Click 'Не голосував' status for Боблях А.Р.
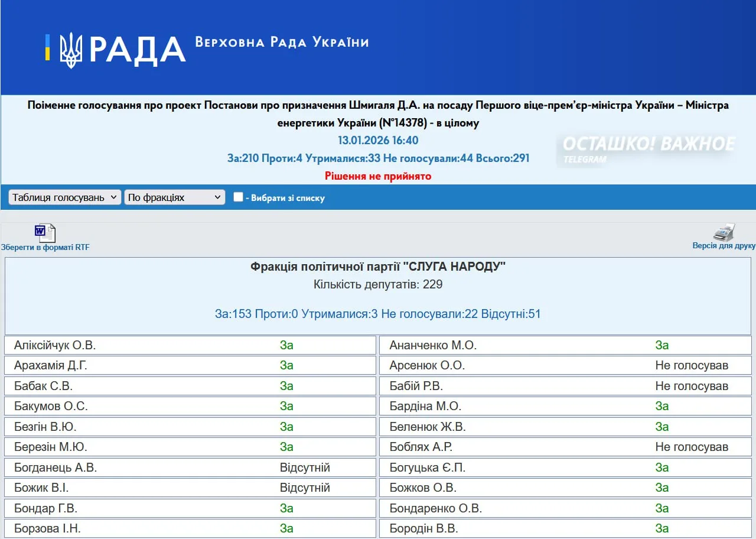756x539 pixels. (x=692, y=447)
